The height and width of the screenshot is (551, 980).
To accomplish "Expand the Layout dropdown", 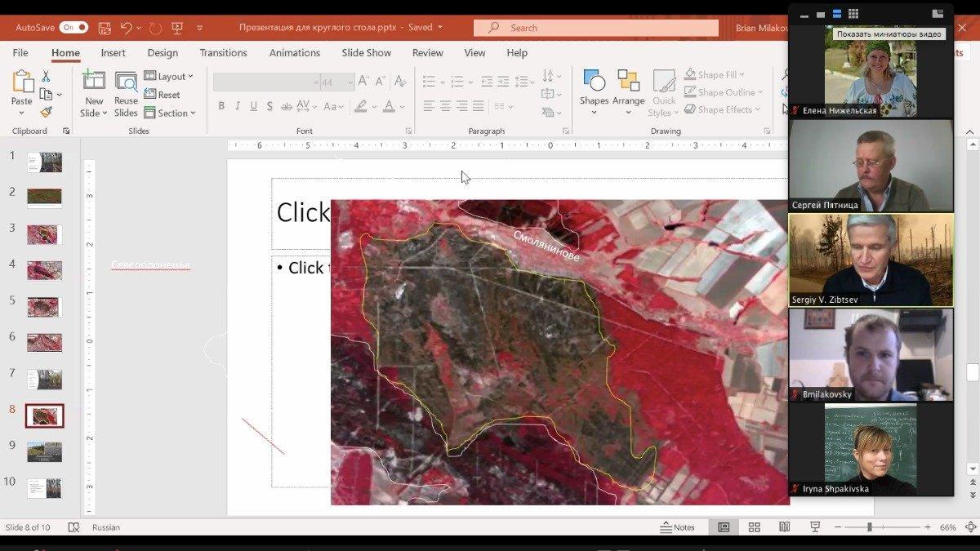I will coord(169,76).
